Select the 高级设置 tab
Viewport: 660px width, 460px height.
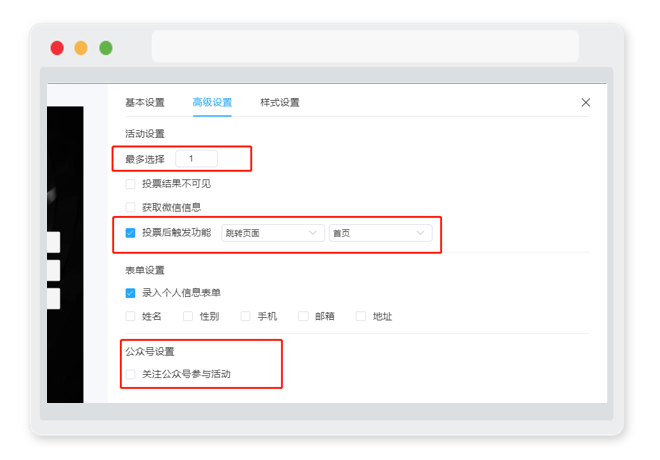click(212, 103)
